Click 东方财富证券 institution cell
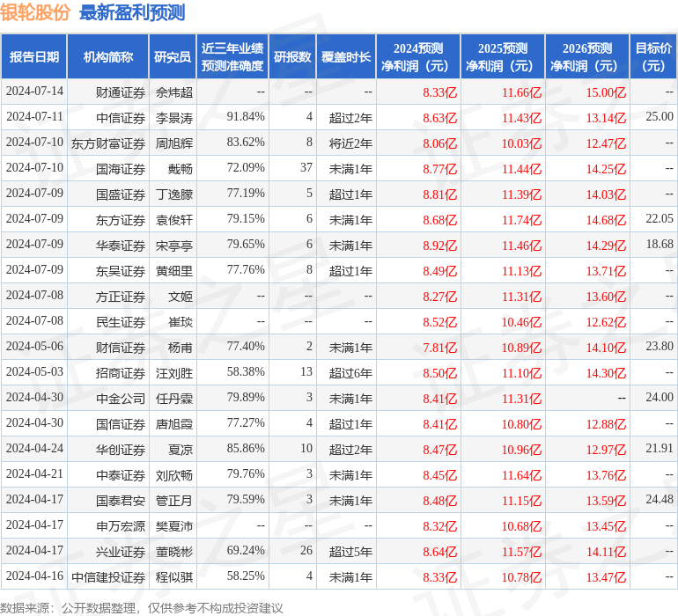Viewport: 678px width, 616px height. (x=108, y=143)
